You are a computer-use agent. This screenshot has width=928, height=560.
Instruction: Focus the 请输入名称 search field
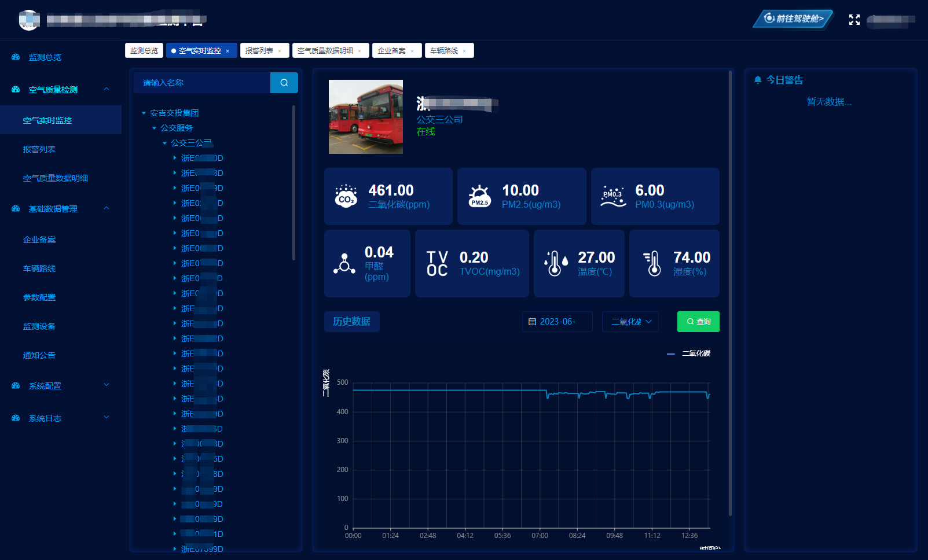pos(202,83)
